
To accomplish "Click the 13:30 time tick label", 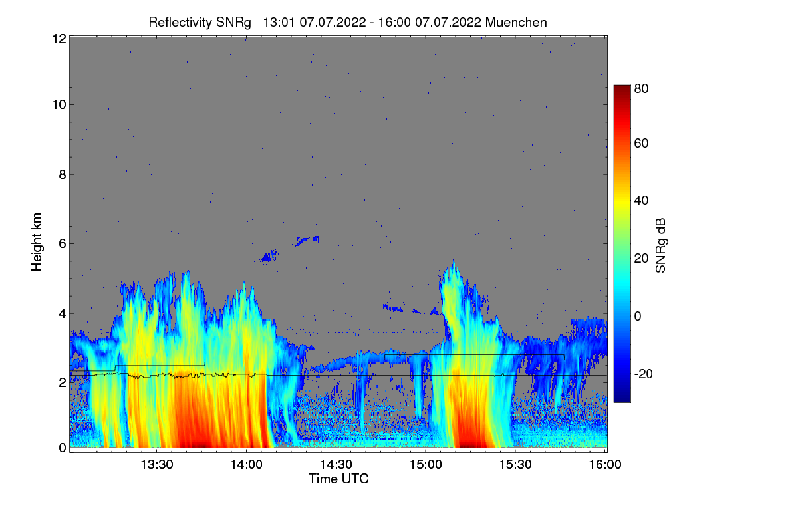I will [157, 465].
